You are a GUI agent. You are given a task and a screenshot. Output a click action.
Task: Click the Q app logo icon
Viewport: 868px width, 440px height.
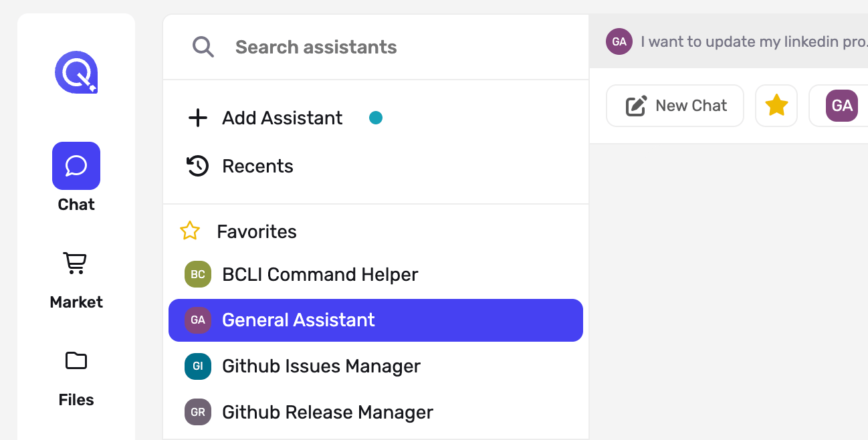pos(76,72)
